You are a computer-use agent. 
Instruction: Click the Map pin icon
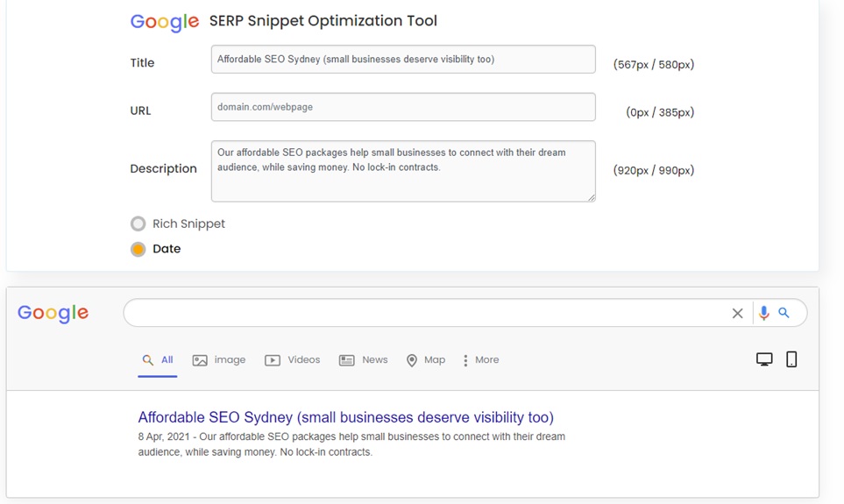[412, 360]
